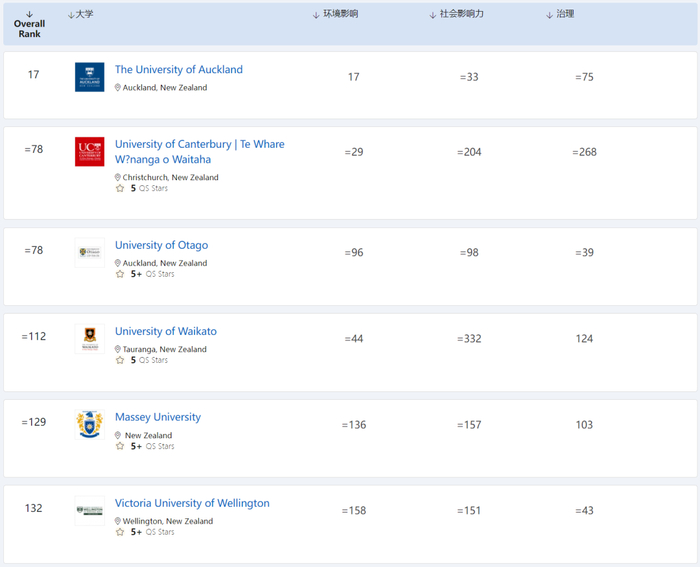Click the QS Stars icon under Otago
Screen dimensions: 700x567
[x=120, y=274]
